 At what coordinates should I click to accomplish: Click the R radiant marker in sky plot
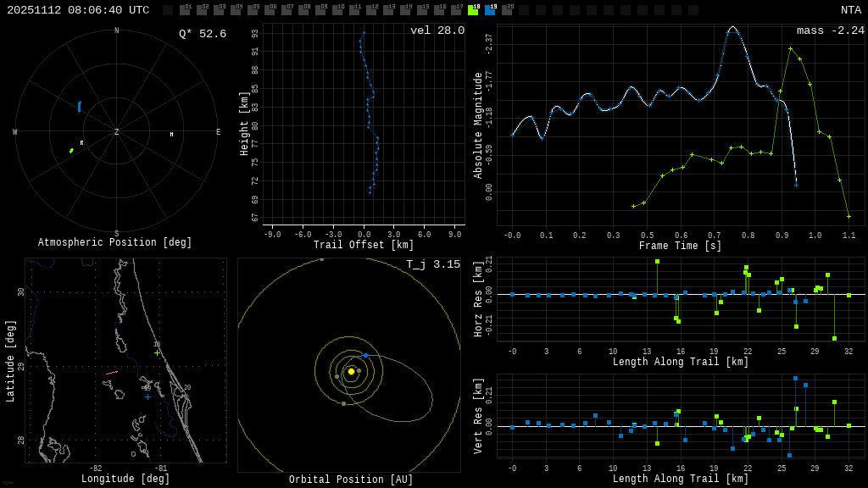(x=81, y=143)
